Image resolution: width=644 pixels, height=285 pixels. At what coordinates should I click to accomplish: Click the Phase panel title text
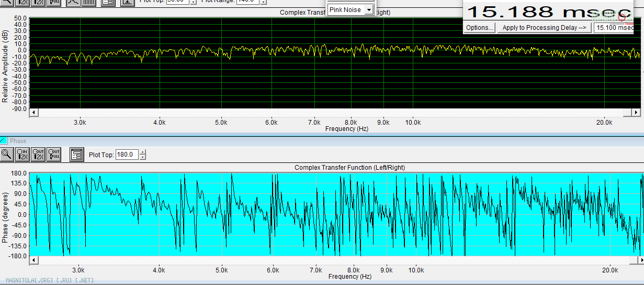click(x=18, y=141)
